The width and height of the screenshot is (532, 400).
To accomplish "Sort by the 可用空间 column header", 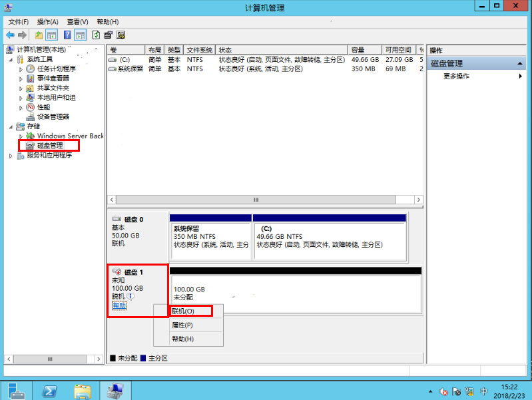I will point(399,50).
